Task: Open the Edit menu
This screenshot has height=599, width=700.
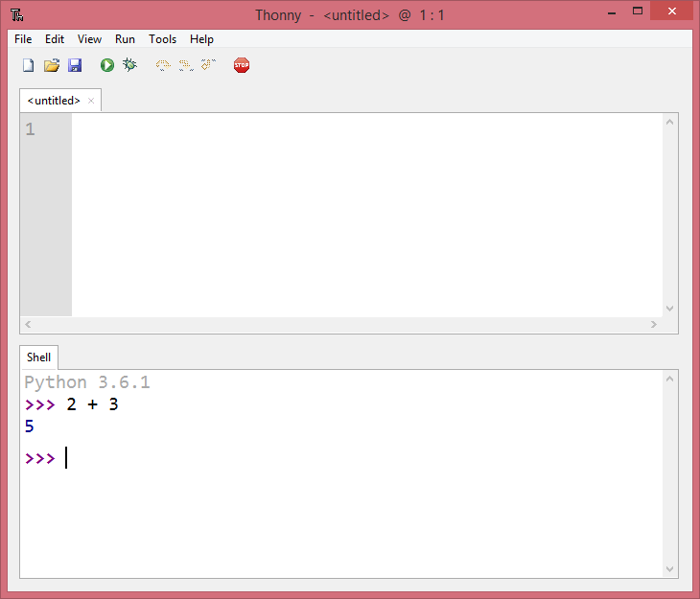Action: tap(55, 39)
